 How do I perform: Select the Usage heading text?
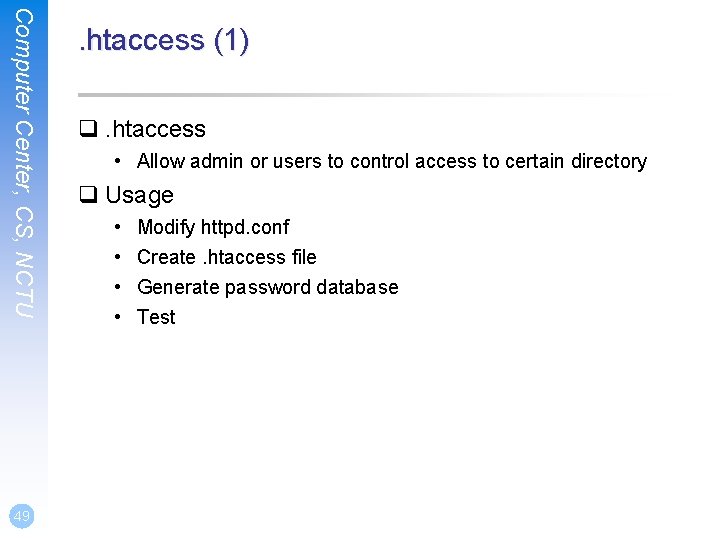pyautogui.click(x=140, y=196)
